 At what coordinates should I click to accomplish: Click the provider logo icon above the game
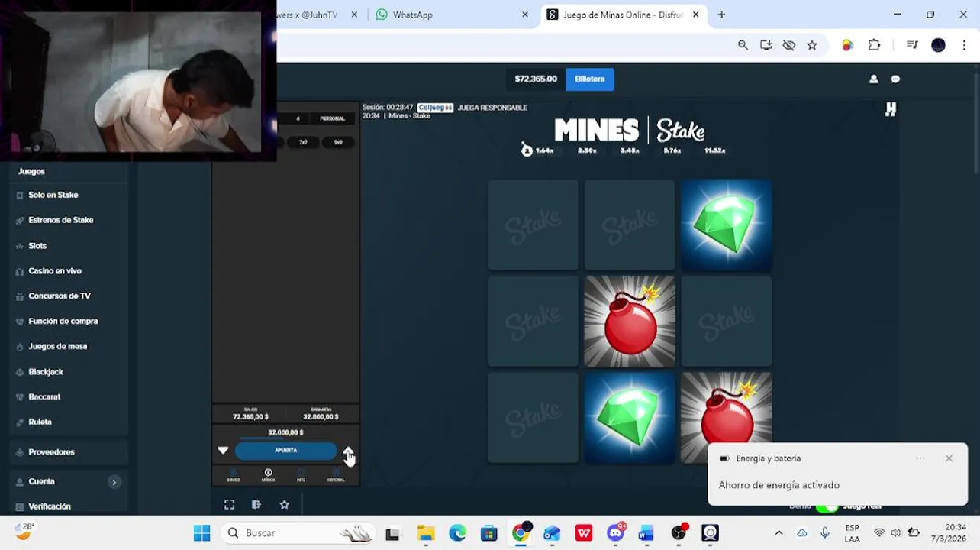(890, 110)
